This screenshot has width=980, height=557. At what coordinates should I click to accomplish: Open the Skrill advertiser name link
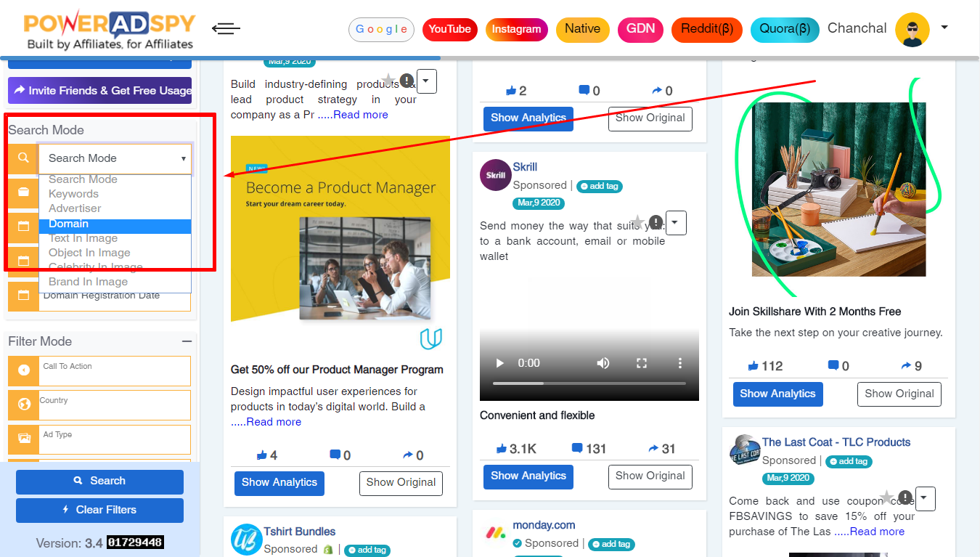pyautogui.click(x=525, y=167)
